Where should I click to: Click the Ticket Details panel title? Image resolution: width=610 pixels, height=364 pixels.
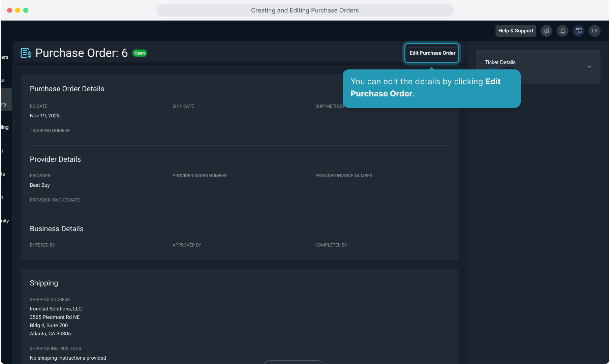pyautogui.click(x=500, y=62)
